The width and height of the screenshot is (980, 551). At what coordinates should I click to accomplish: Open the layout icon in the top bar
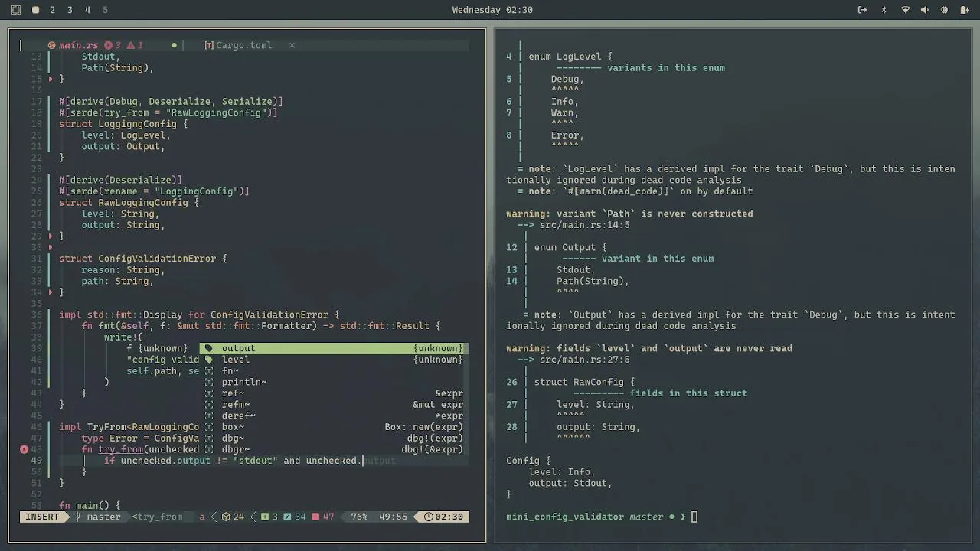point(16,10)
